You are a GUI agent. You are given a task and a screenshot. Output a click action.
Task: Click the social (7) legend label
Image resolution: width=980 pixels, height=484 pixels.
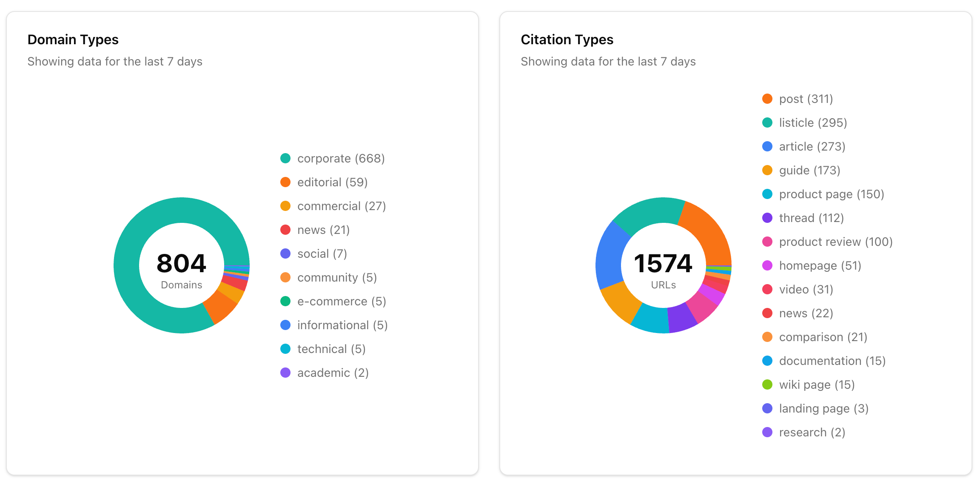[322, 254]
